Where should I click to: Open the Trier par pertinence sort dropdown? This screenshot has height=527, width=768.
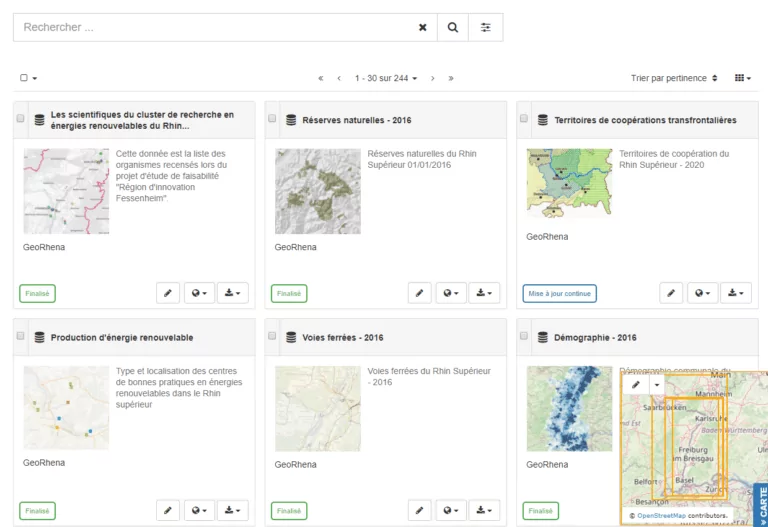(x=674, y=78)
